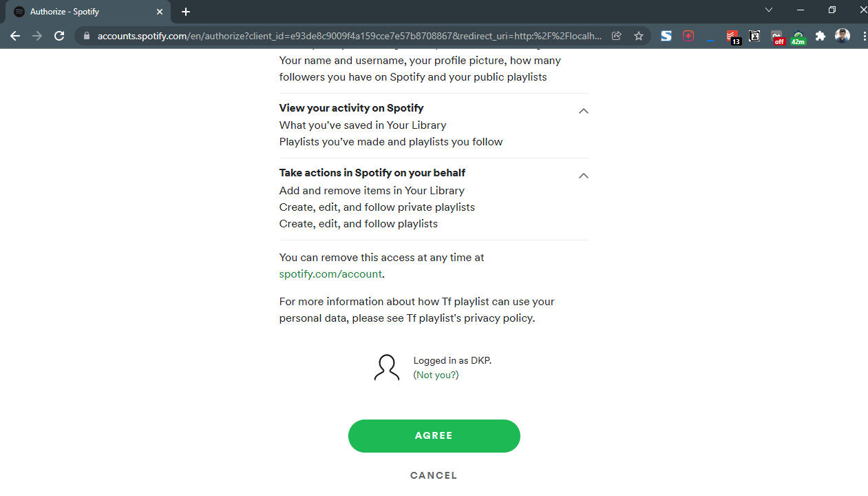
Task: Click the extension with red 'off' badge
Action: coord(777,37)
